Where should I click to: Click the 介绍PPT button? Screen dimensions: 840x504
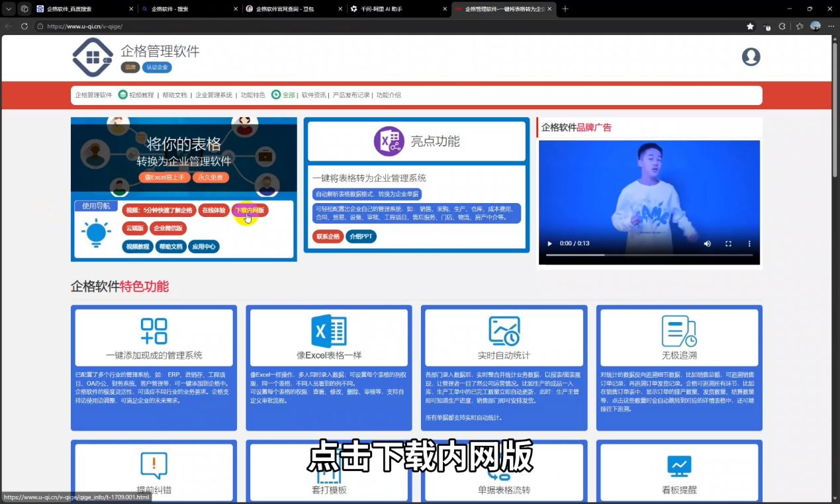click(361, 236)
